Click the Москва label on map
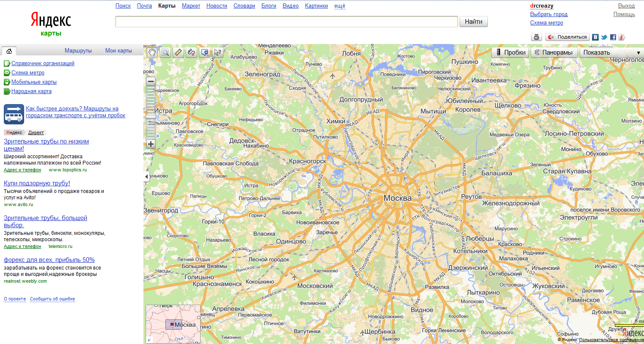The width and height of the screenshot is (644, 344). point(397,198)
